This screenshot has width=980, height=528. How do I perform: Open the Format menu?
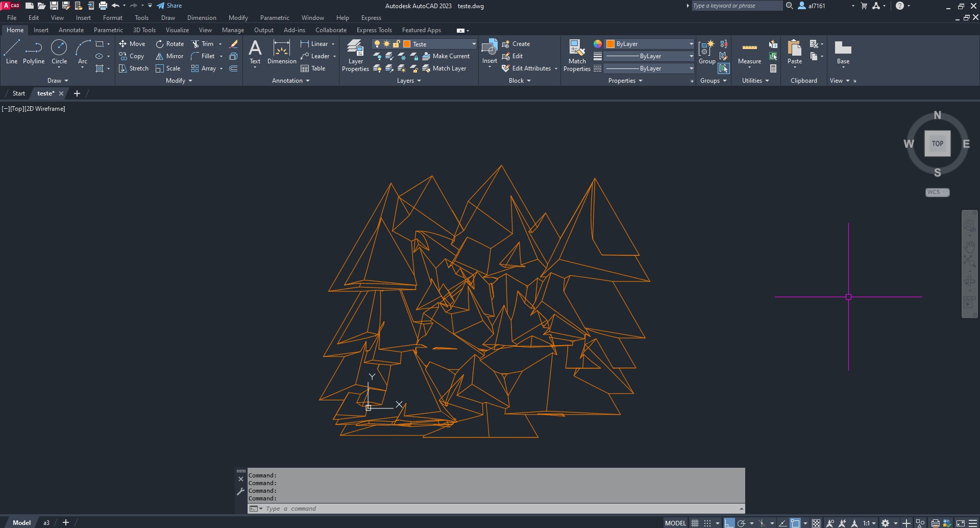112,18
